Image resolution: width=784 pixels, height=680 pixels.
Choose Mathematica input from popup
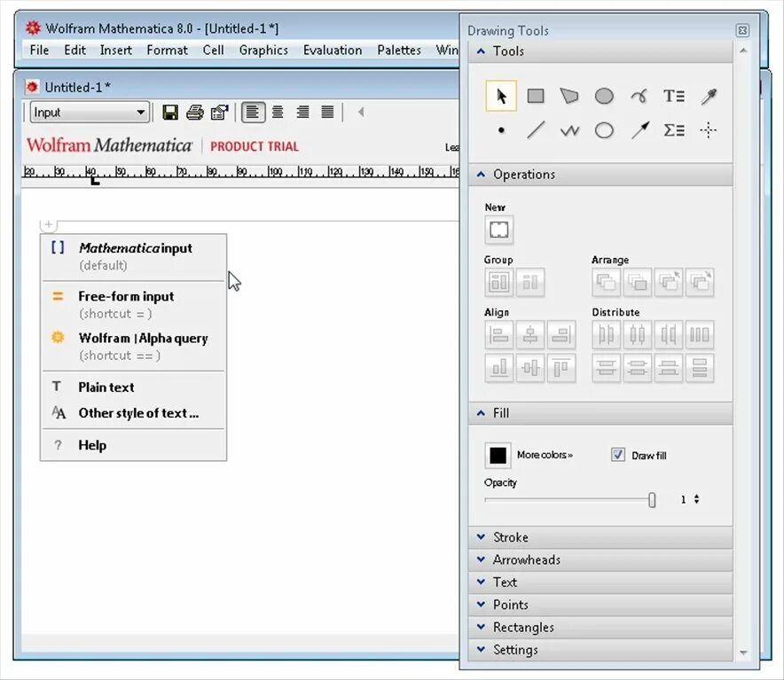pyautogui.click(x=134, y=256)
